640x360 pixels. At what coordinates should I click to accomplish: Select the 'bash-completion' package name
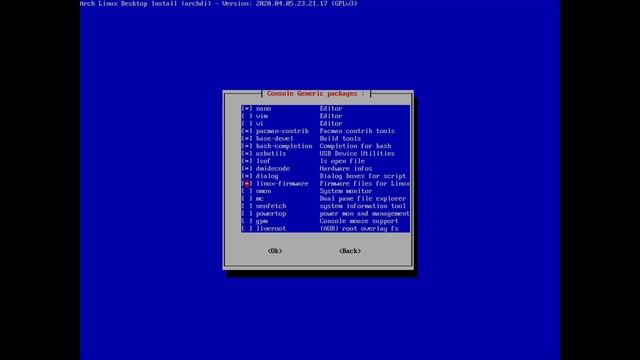point(284,146)
